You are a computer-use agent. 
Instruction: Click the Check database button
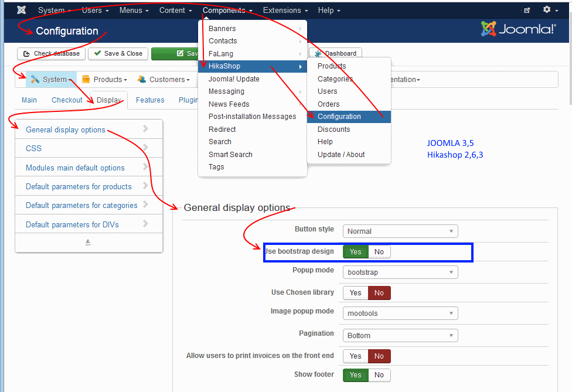point(51,53)
